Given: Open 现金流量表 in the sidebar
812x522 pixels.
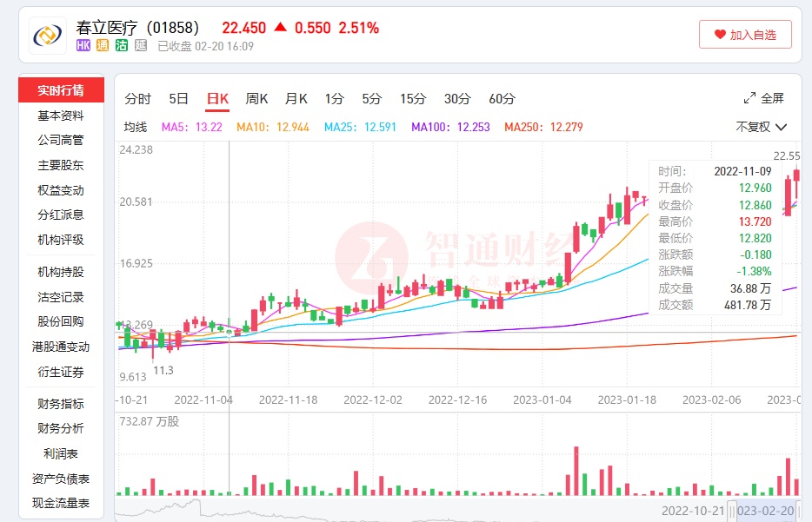Looking at the screenshot, I should tap(61, 503).
